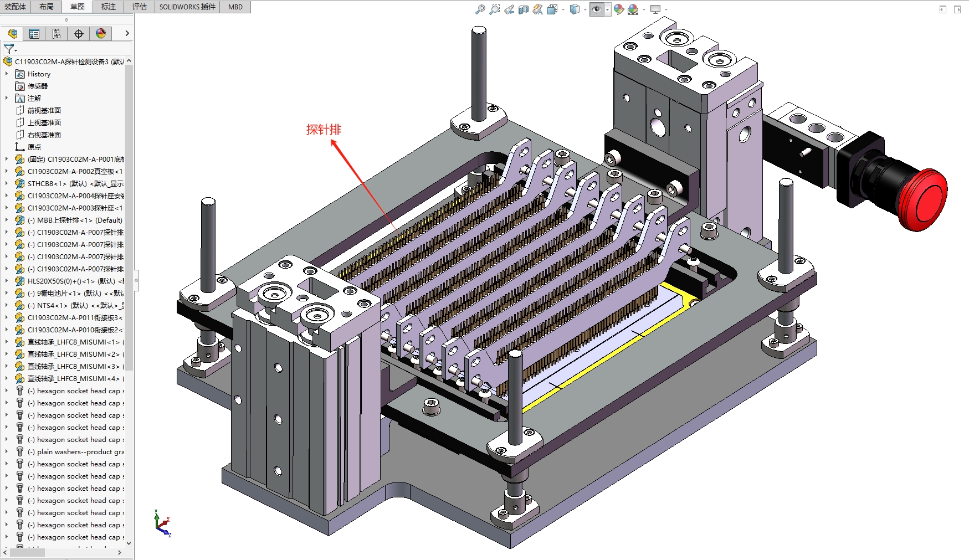This screenshot has width=969, height=560.
Task: Open the 评估 ribbon tab
Action: [x=140, y=7]
